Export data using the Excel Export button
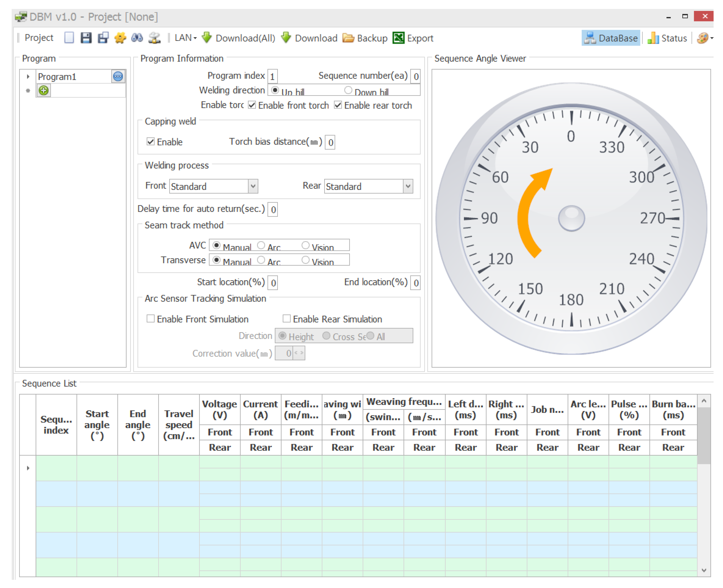 (413, 38)
